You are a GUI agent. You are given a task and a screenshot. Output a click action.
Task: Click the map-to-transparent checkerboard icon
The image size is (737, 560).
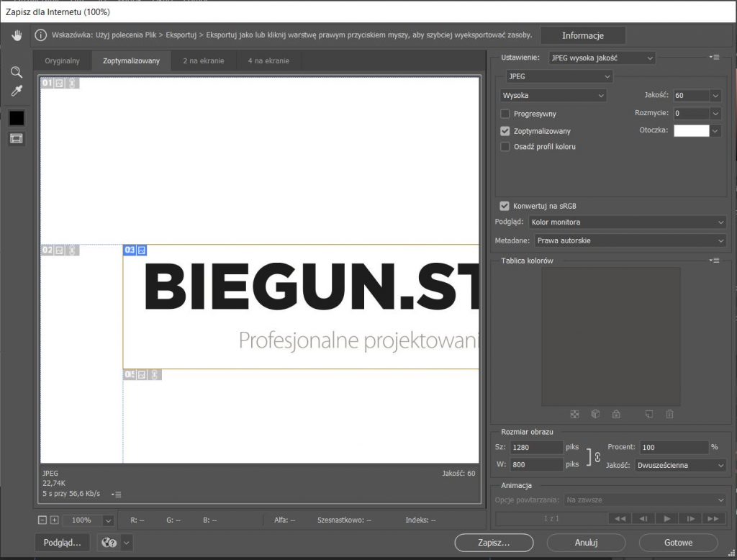574,414
